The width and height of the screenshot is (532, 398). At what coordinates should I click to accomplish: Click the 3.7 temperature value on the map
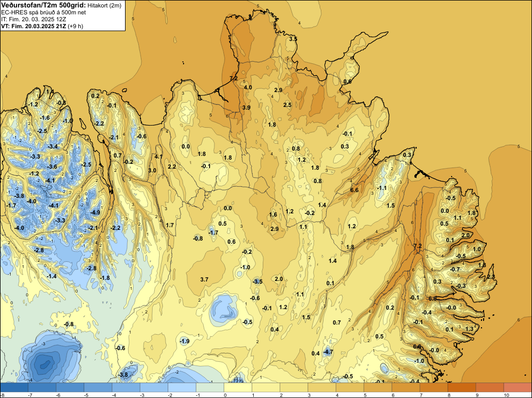[204, 279]
